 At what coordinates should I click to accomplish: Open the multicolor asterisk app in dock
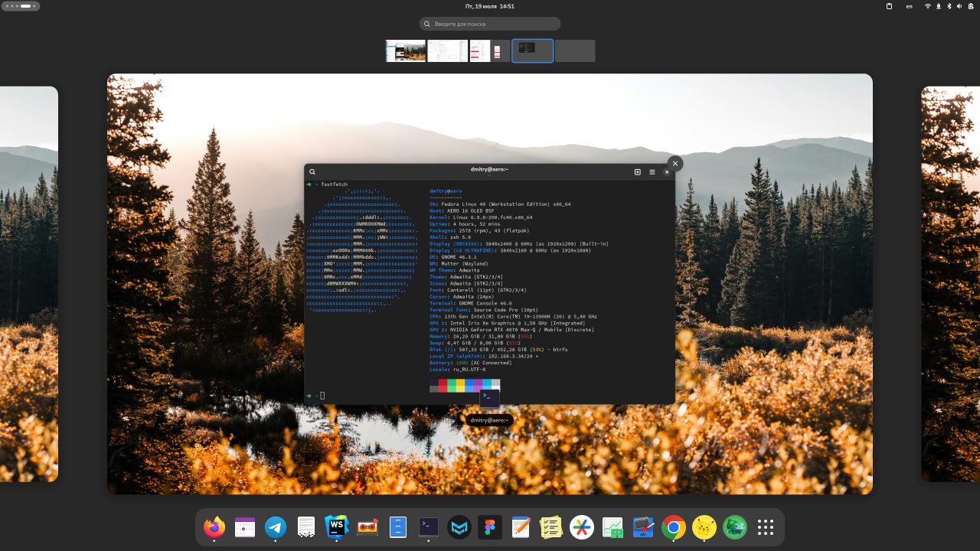click(582, 527)
